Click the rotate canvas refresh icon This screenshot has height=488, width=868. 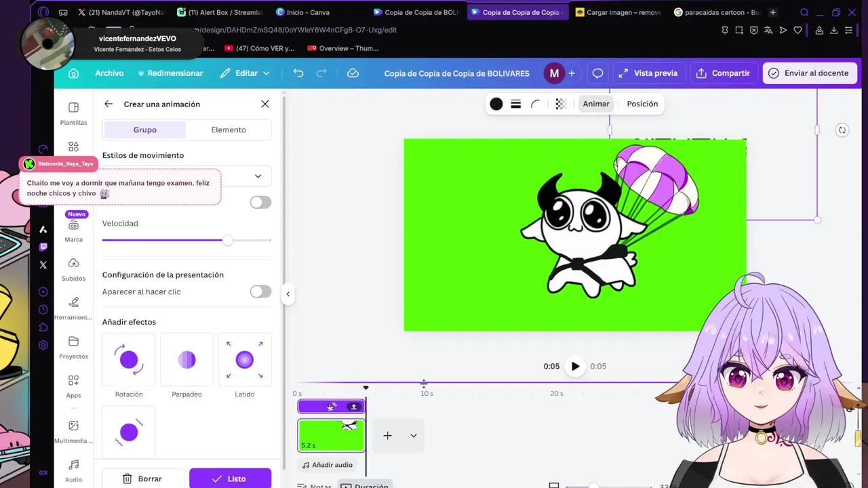(842, 130)
